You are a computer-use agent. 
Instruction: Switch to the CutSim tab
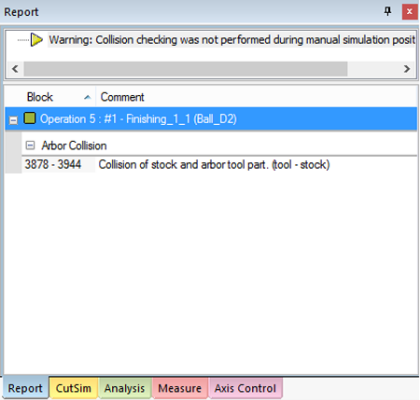click(74, 388)
